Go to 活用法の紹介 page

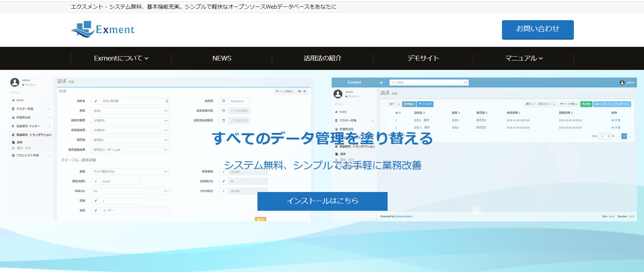tap(322, 58)
